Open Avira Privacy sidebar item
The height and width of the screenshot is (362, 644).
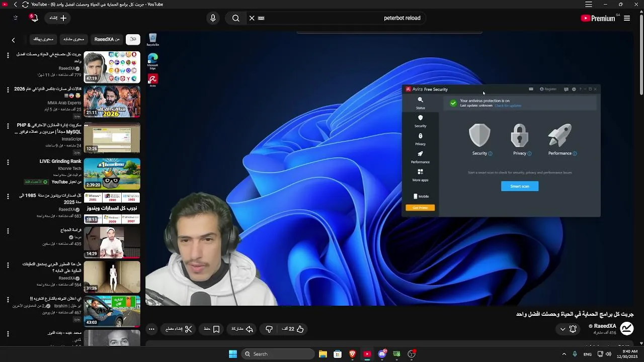pyautogui.click(x=421, y=139)
